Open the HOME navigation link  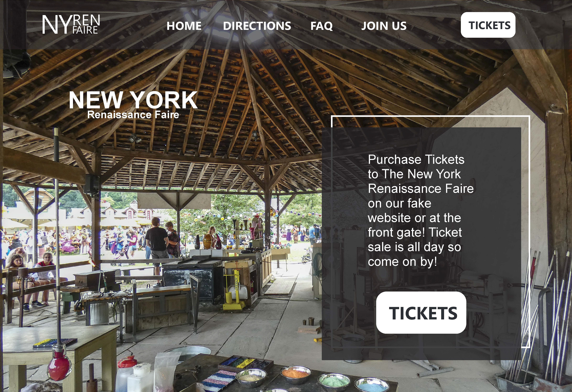tap(184, 26)
